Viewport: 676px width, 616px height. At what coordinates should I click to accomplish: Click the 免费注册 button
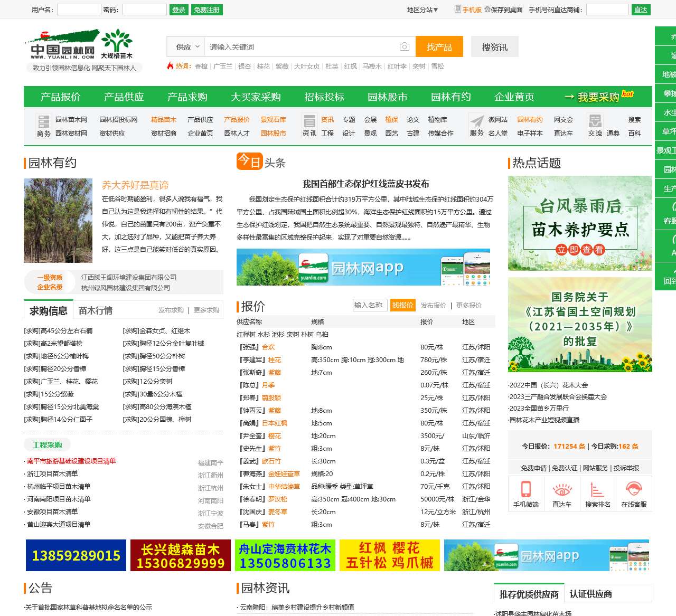[206, 10]
